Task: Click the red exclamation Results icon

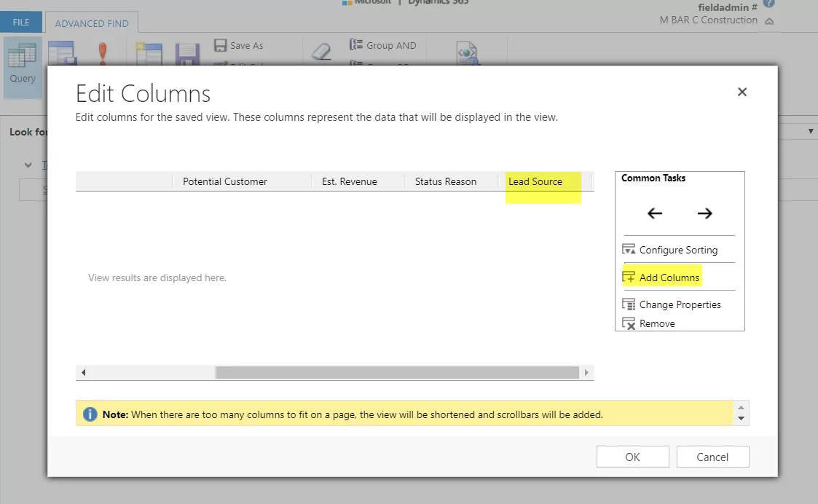Action: tap(103, 53)
